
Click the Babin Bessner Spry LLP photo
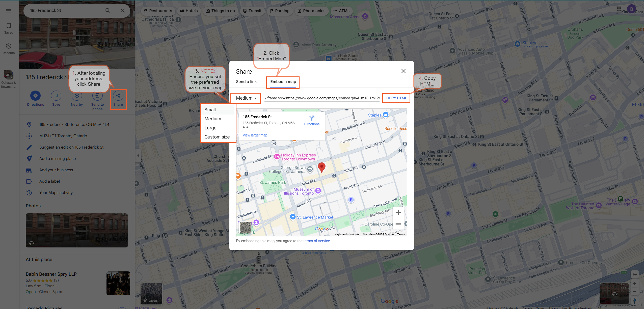pyautogui.click(x=118, y=283)
